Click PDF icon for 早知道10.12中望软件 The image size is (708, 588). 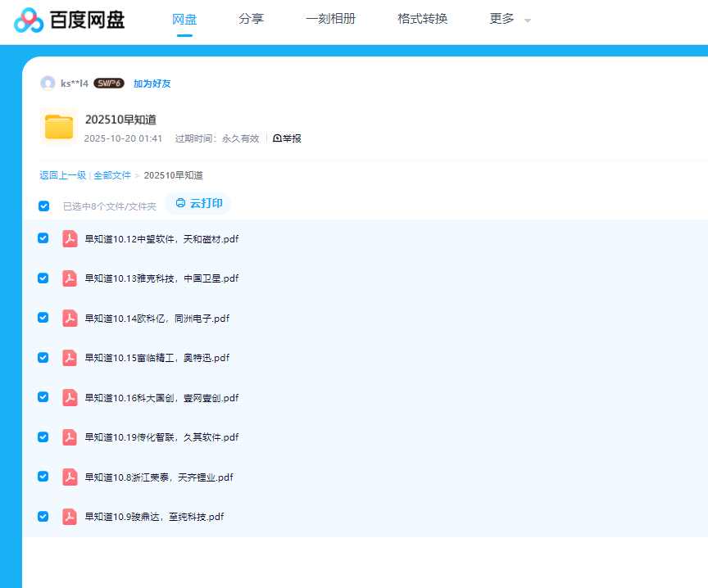(x=70, y=238)
